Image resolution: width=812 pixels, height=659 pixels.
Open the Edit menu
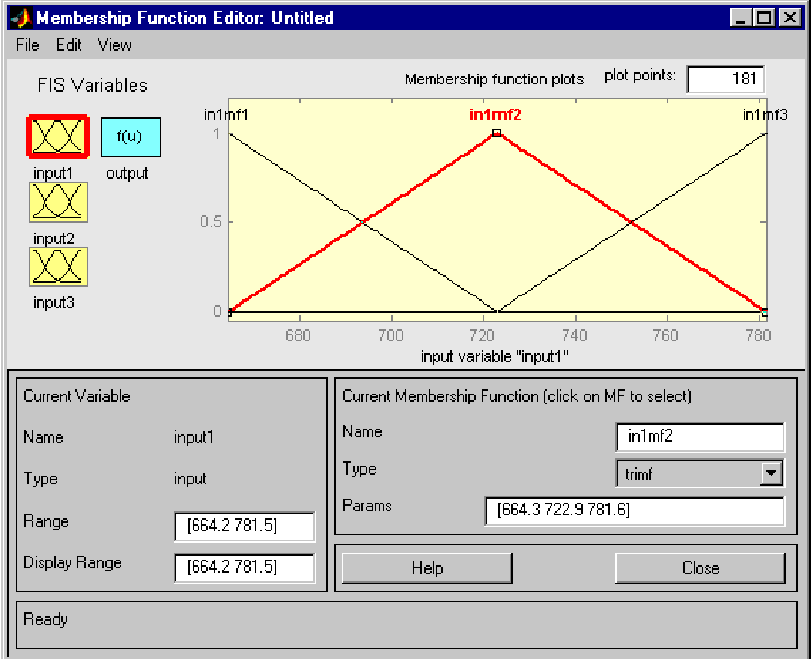(x=68, y=45)
